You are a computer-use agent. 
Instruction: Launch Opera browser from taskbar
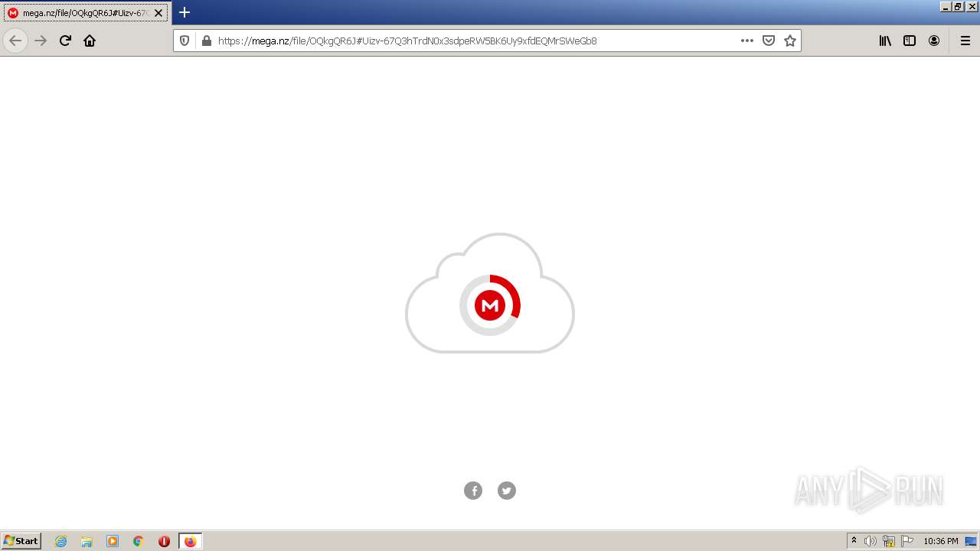(x=164, y=541)
